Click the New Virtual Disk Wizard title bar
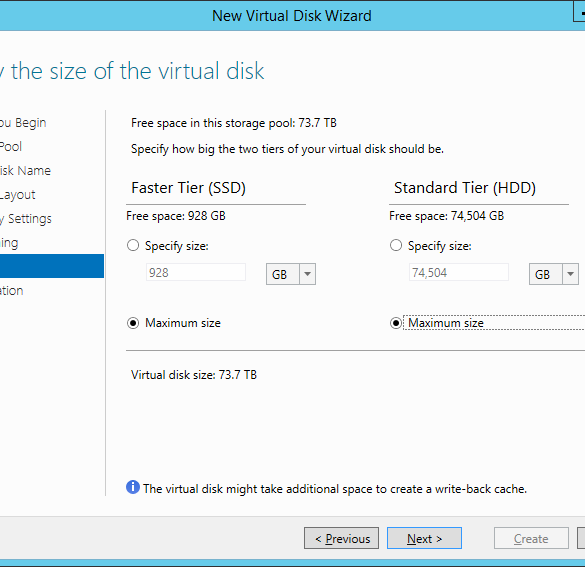Image resolution: width=585 pixels, height=567 pixels. [x=292, y=16]
